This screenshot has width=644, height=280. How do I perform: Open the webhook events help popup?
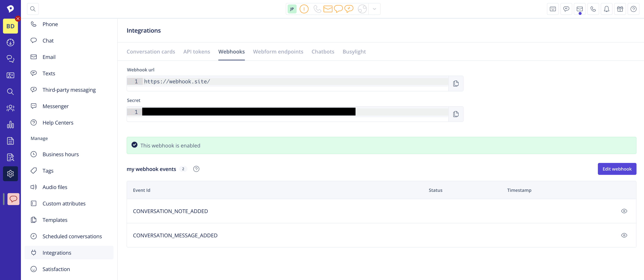click(196, 169)
